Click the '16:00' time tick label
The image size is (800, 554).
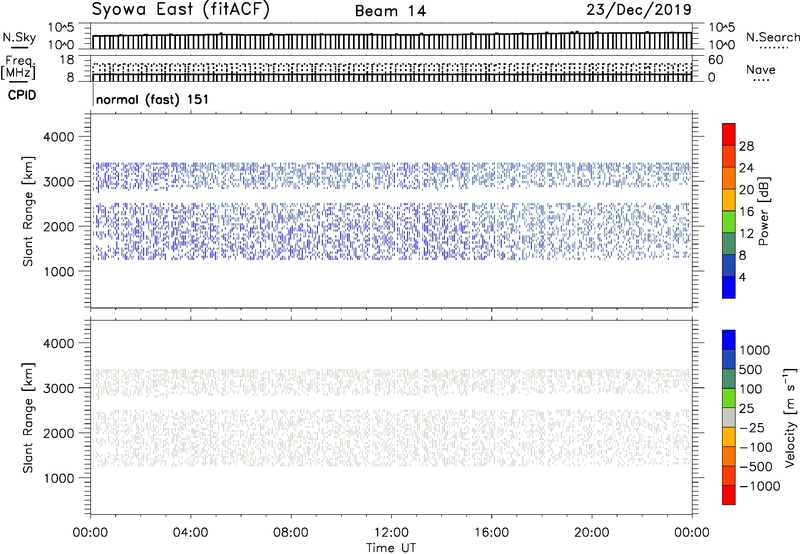tap(491, 533)
